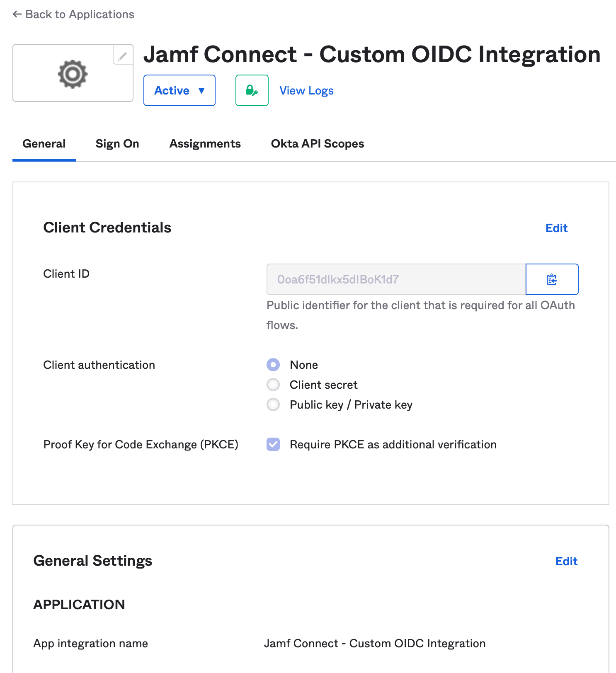Click the 'App integration name' label
Image resolution: width=616 pixels, height=673 pixels.
coord(91,643)
